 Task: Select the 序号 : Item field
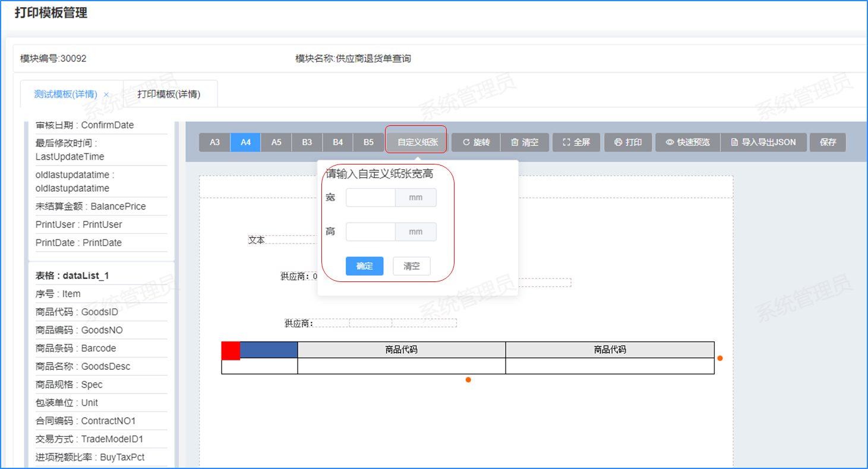101,294
